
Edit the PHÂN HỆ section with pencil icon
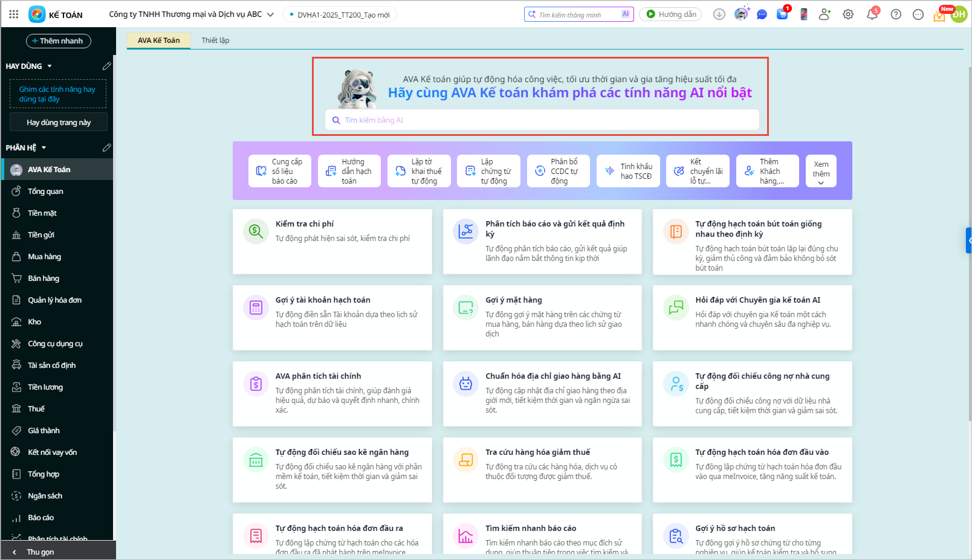point(107,147)
